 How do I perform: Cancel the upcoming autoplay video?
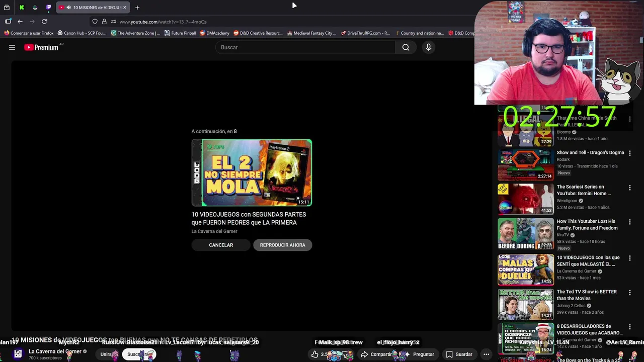click(221, 245)
